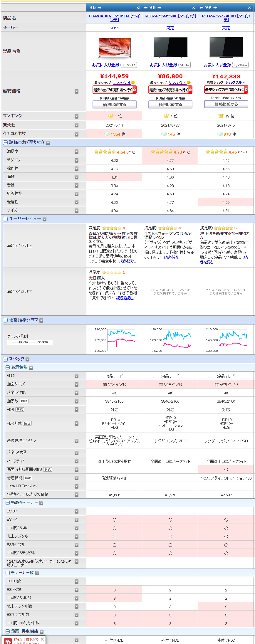Open sort arrow on 発売日 row
Screen dimensions: 255x644
(x=76, y=125)
